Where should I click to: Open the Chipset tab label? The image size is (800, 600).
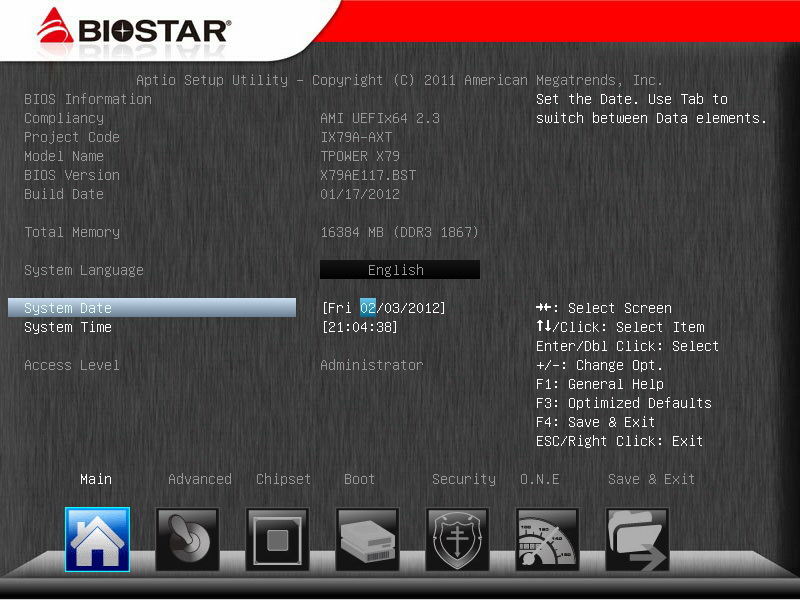click(283, 479)
